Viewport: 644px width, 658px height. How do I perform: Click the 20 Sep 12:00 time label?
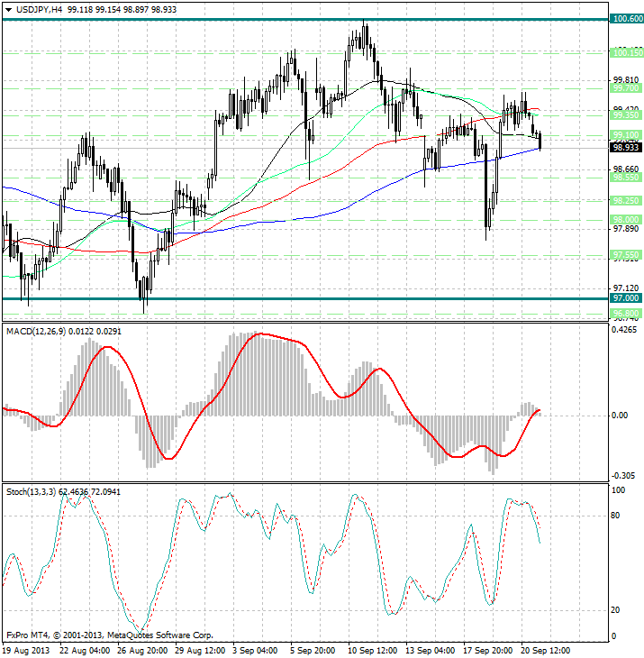click(x=546, y=651)
